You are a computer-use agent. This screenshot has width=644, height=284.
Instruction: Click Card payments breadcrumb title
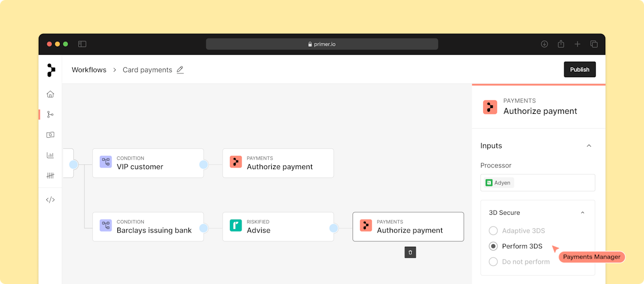click(x=148, y=70)
